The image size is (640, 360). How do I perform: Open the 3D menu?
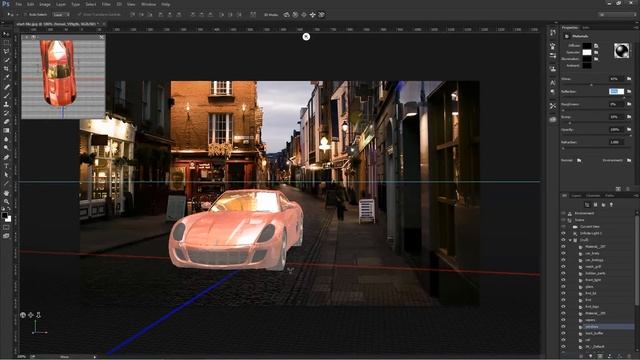click(119, 4)
